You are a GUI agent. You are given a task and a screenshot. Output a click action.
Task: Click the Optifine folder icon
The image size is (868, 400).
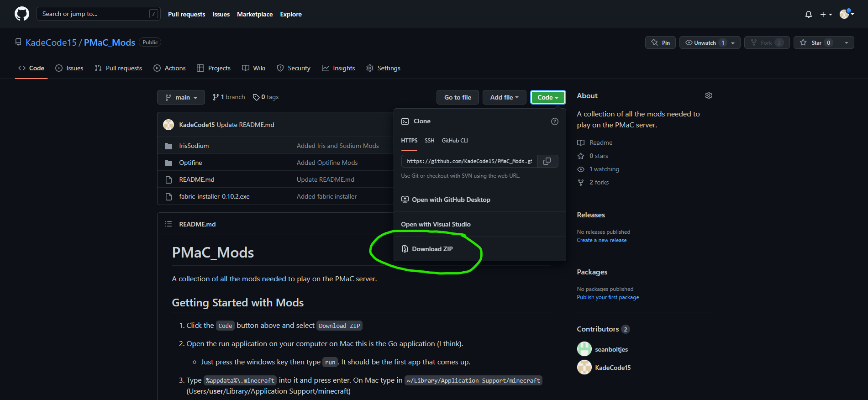[168, 163]
